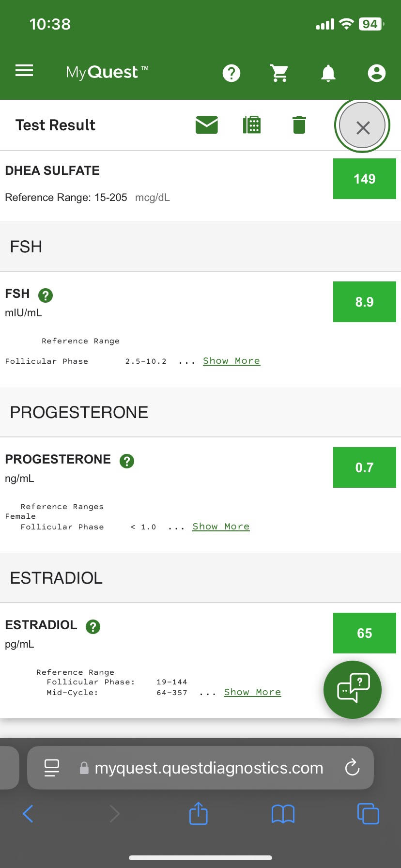Viewport: 401px width, 868px height.
Task: Expand FSH reference range Show More
Action: (231, 361)
